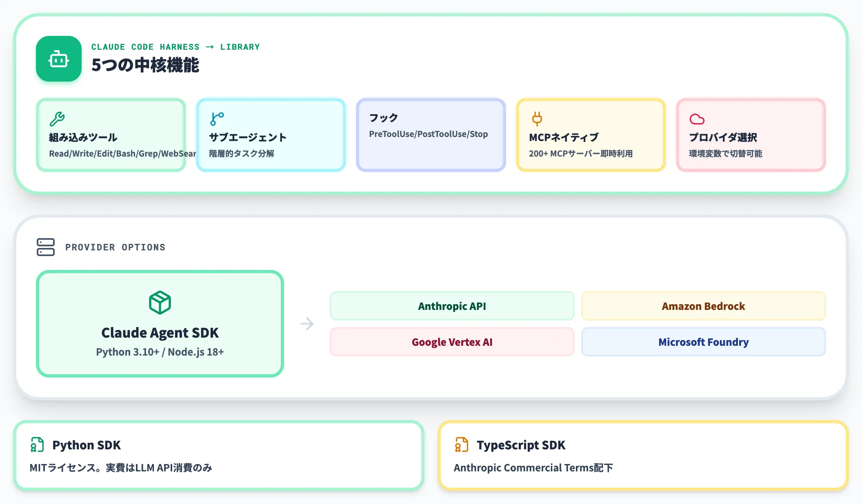The image size is (862, 504).
Task: Click the 5つの中核機能 heading
Action: point(145,65)
